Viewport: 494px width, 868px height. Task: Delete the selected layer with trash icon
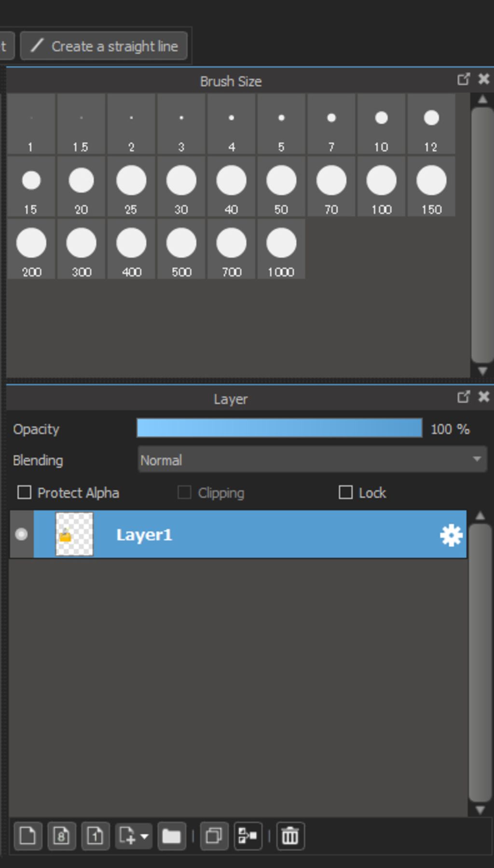pyautogui.click(x=290, y=836)
